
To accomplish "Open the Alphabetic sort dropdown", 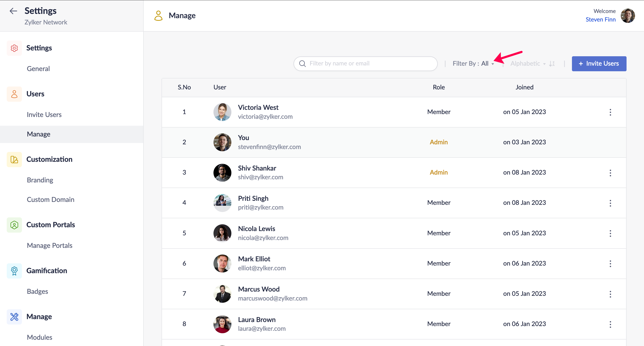I will [x=527, y=64].
